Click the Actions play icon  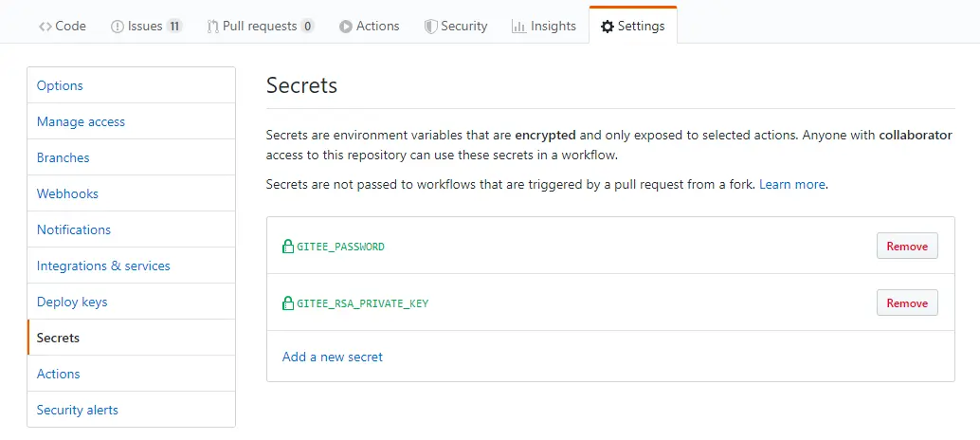(x=346, y=27)
